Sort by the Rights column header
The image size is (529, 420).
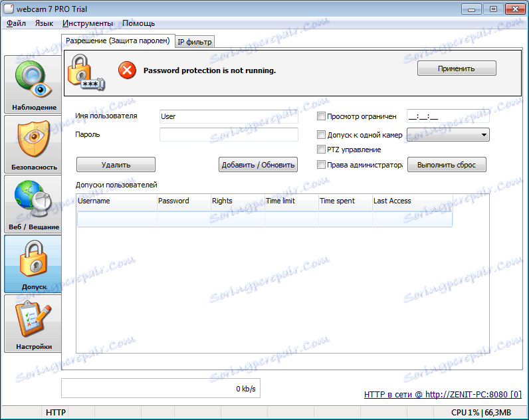pos(238,201)
